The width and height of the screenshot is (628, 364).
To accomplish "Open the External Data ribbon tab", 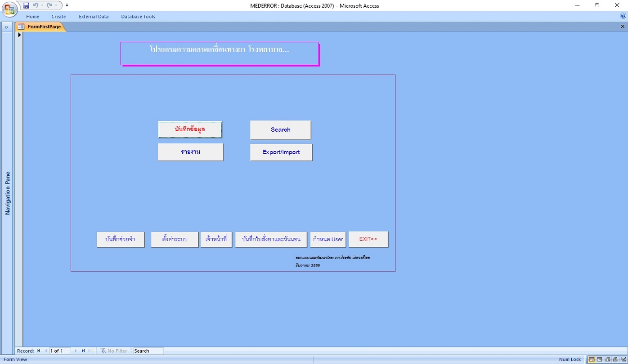I will (94, 17).
